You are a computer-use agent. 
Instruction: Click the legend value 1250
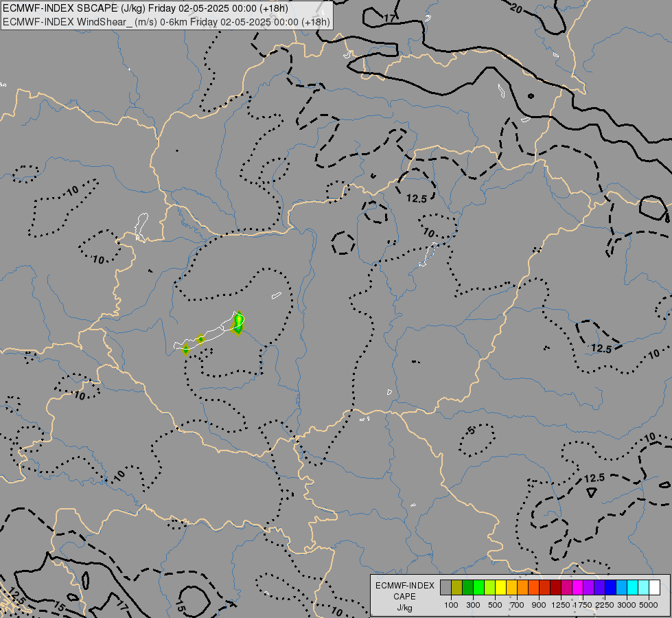tap(561, 605)
